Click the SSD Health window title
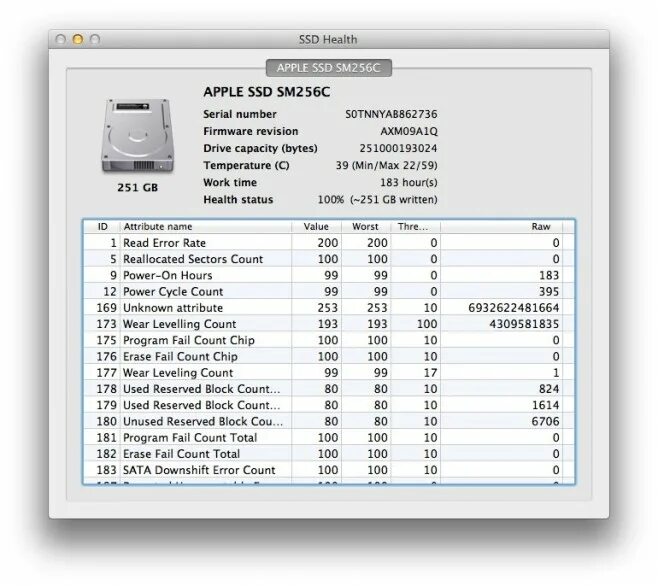The width and height of the screenshot is (658, 586). (328, 39)
